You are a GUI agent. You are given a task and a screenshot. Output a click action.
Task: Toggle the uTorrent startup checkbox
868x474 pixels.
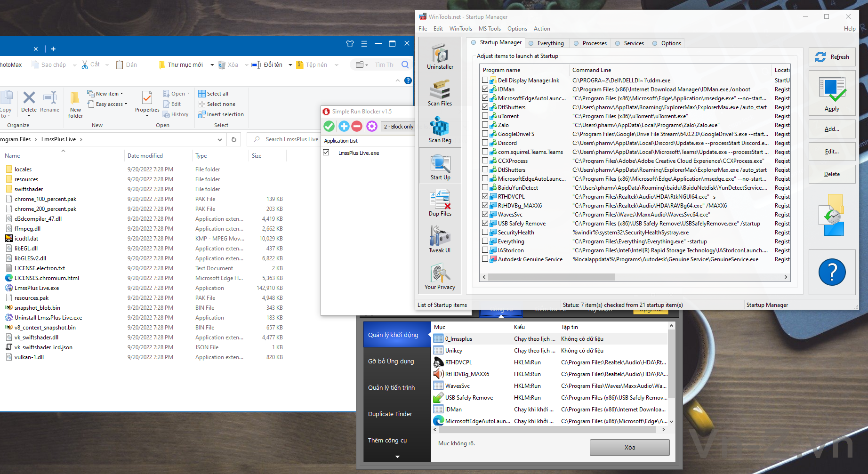485,116
